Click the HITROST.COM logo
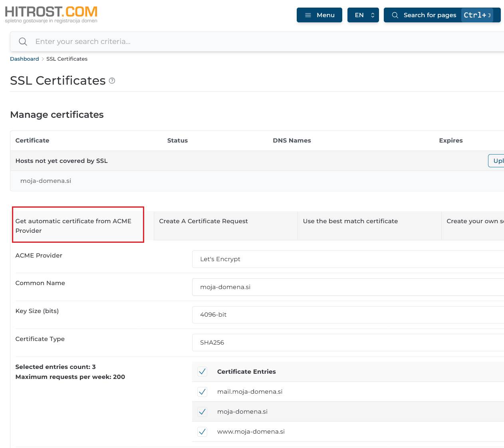 (x=51, y=15)
